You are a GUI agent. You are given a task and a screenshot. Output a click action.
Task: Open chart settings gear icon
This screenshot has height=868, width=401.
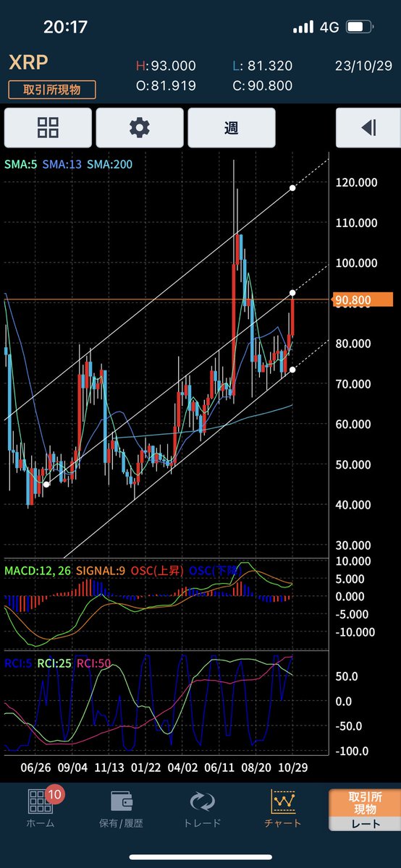coord(140,128)
